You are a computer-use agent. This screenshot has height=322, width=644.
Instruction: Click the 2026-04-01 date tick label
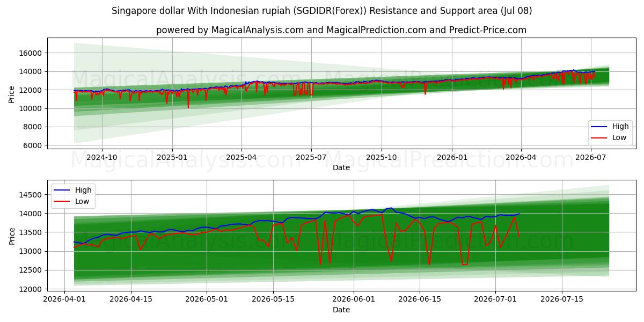[x=65, y=299]
